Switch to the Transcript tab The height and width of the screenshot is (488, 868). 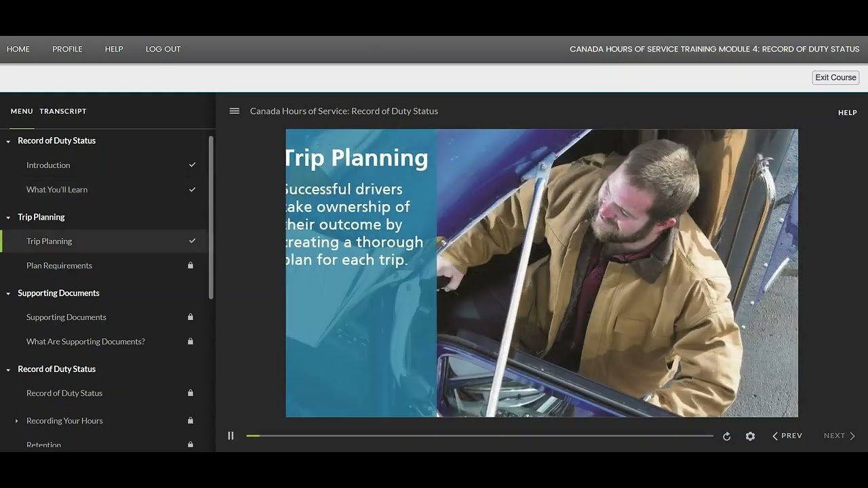click(x=63, y=111)
